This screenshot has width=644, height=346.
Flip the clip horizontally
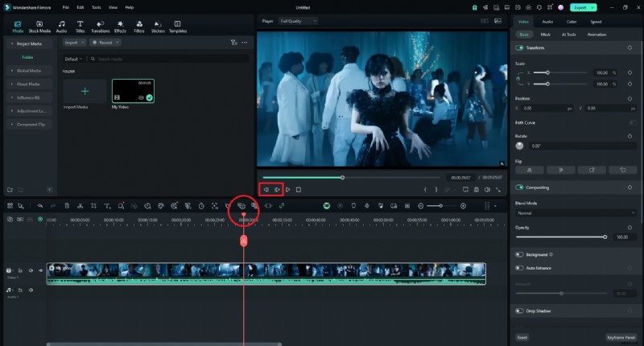530,170
